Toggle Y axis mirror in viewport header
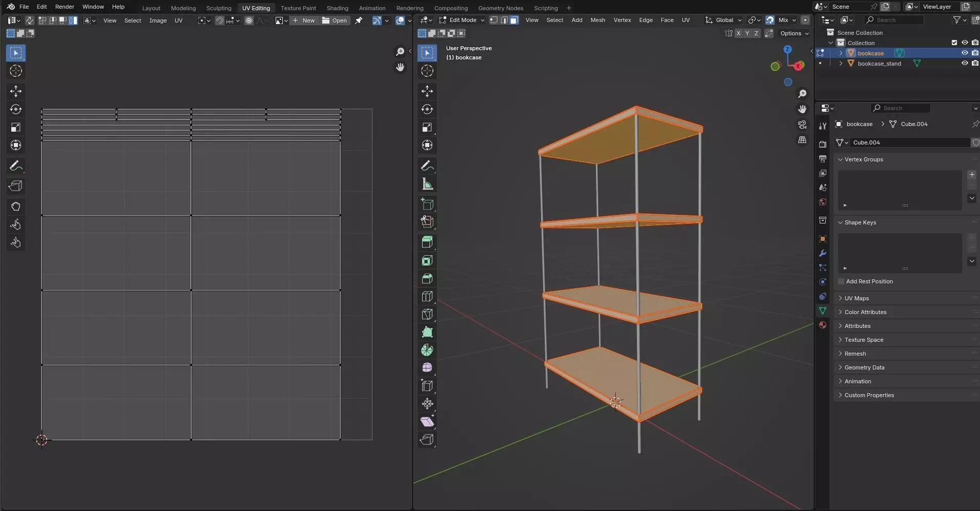Screen dimensions: 980x511 (x=747, y=33)
